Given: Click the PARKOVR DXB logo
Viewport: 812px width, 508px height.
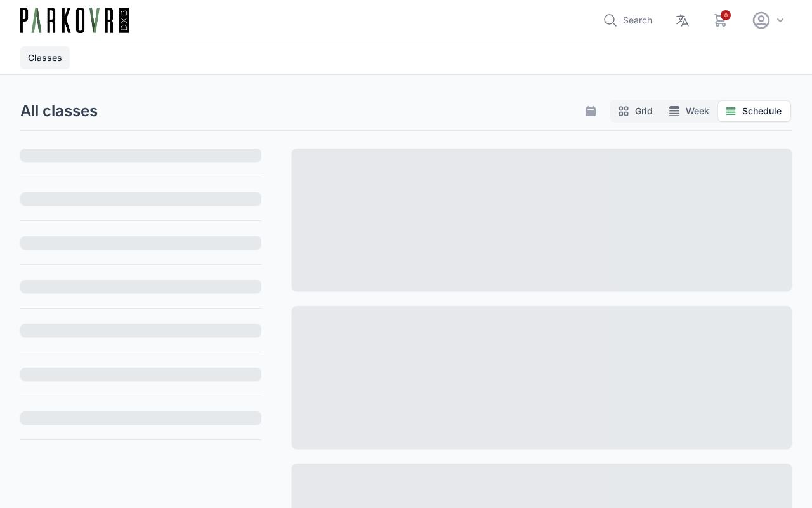Looking at the screenshot, I should [x=74, y=20].
